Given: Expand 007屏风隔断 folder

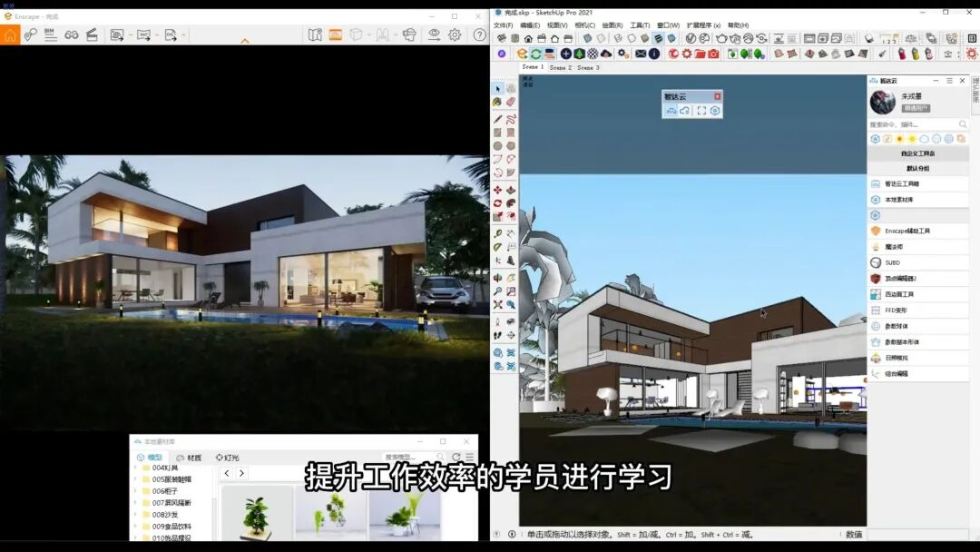Looking at the screenshot, I should pyautogui.click(x=136, y=503).
